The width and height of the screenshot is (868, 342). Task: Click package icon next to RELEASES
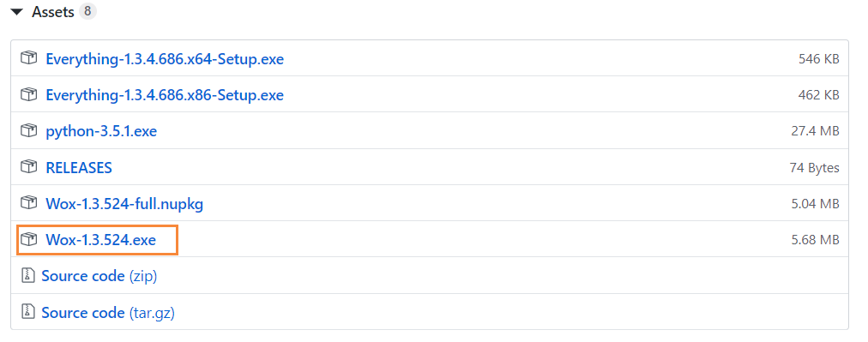click(x=29, y=166)
